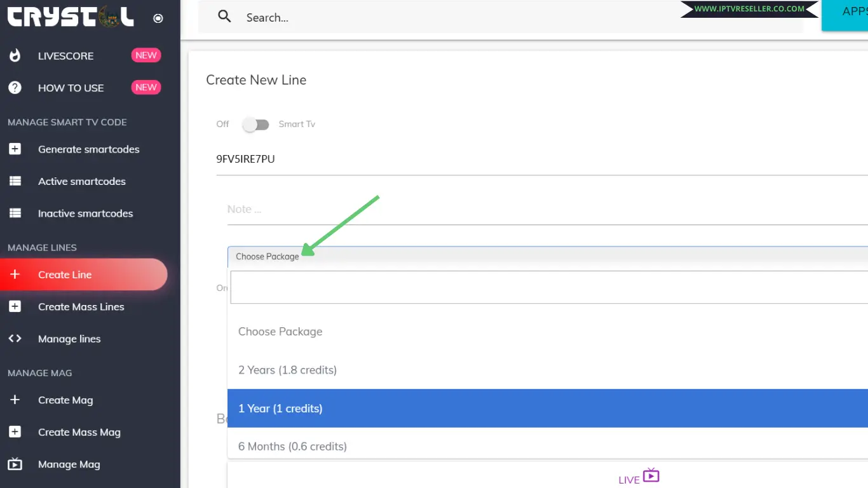Click the circular icon beside the Crystal logo

point(158,18)
